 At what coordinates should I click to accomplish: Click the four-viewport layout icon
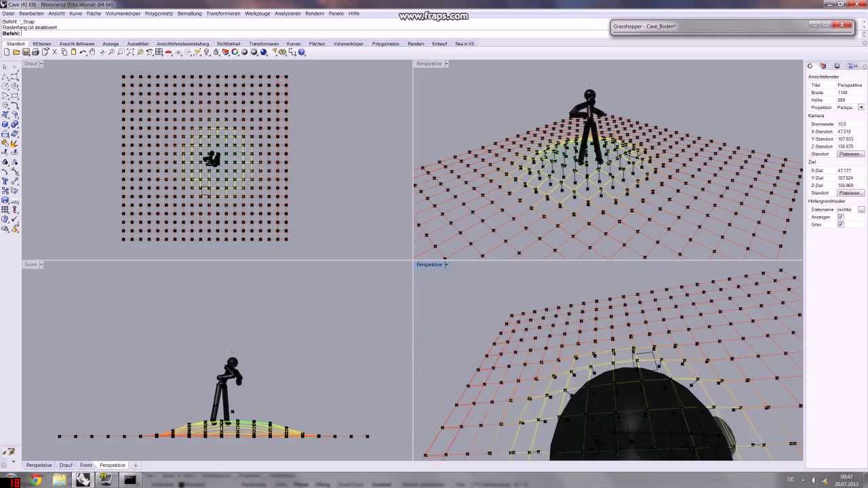[x=159, y=52]
